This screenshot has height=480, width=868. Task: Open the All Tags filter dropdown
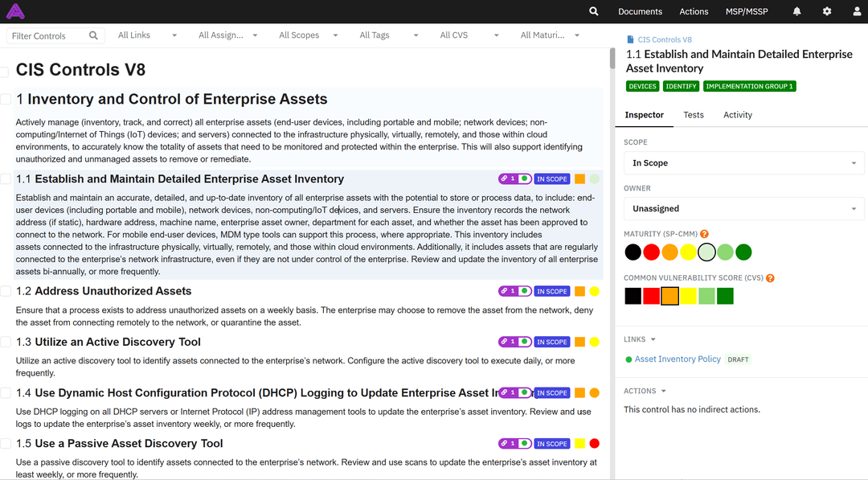tap(389, 35)
